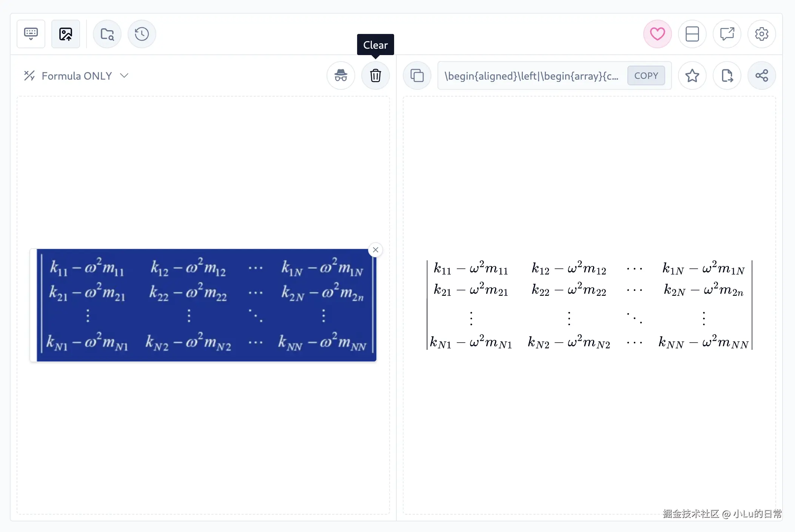Click the share icon
Screen dimensions: 795x532
[x=761, y=75]
